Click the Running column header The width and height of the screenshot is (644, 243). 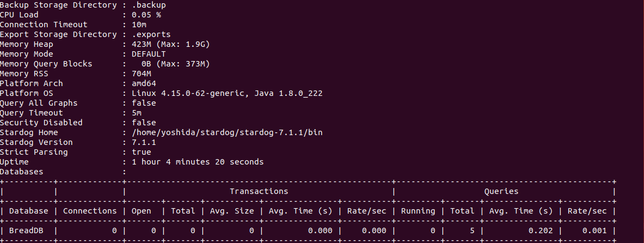coord(418,211)
